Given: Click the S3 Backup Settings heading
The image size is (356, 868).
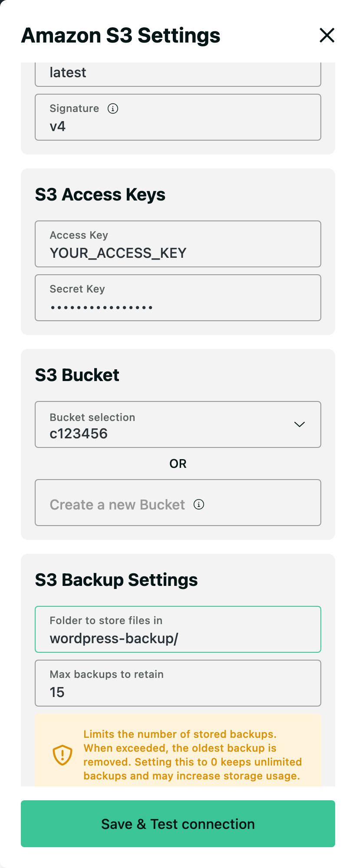Looking at the screenshot, I should coord(116,580).
